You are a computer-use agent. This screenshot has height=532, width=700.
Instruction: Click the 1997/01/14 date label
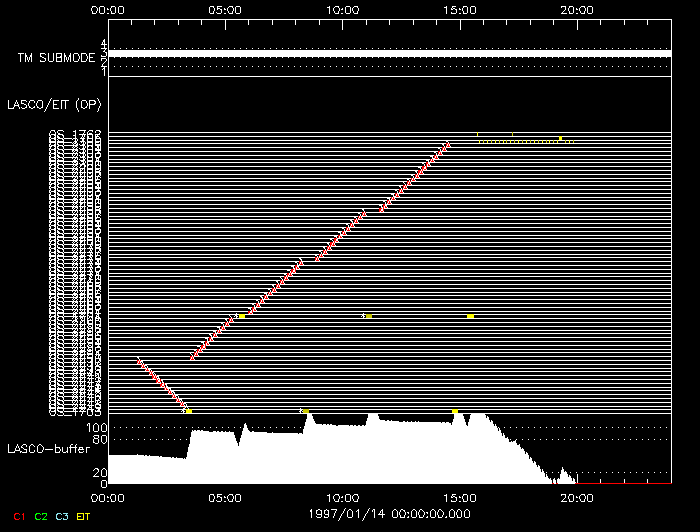(x=342, y=512)
